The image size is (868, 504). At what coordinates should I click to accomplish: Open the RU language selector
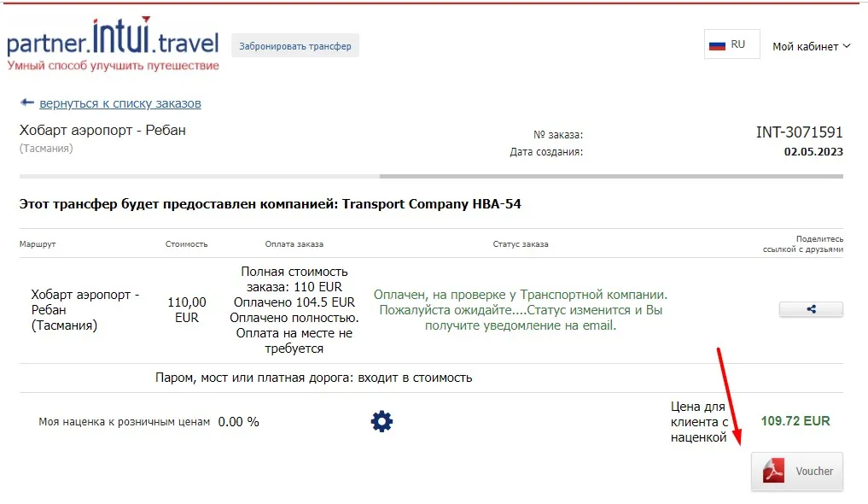pyautogui.click(x=731, y=44)
